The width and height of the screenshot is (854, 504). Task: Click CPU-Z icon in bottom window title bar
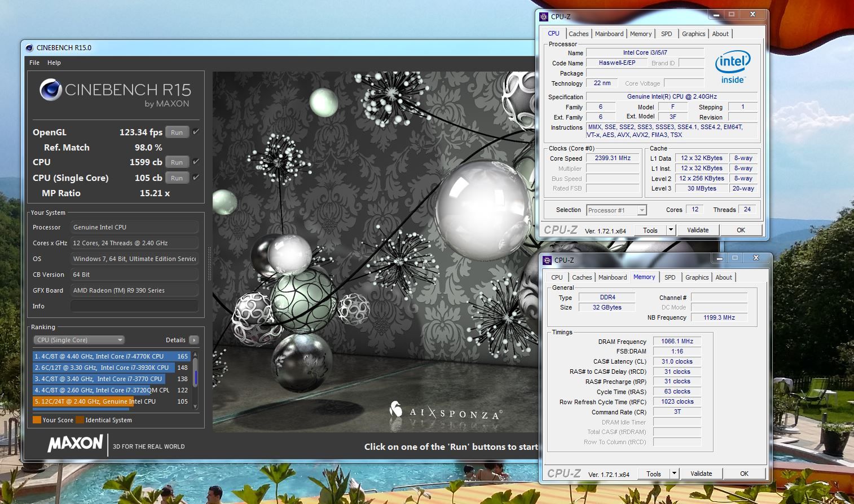(x=547, y=260)
